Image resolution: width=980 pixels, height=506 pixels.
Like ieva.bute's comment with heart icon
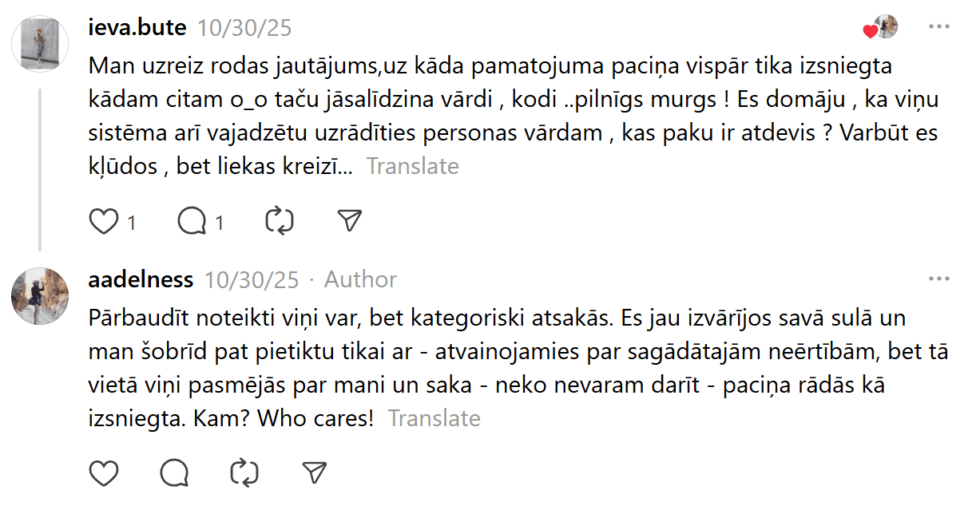(x=103, y=221)
